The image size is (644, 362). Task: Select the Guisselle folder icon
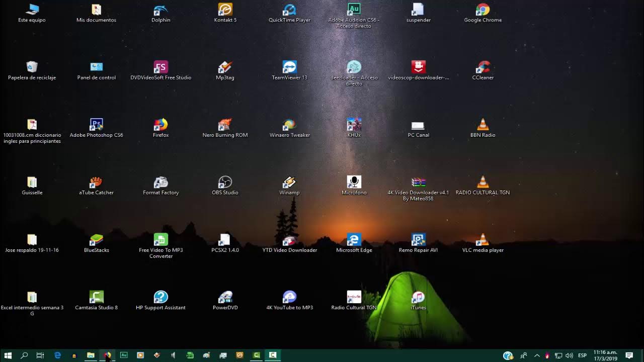(32, 186)
